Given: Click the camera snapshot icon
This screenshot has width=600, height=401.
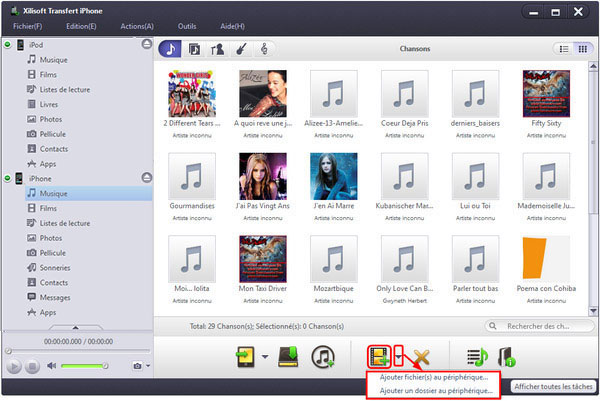Looking at the screenshot, I should pyautogui.click(x=137, y=366).
